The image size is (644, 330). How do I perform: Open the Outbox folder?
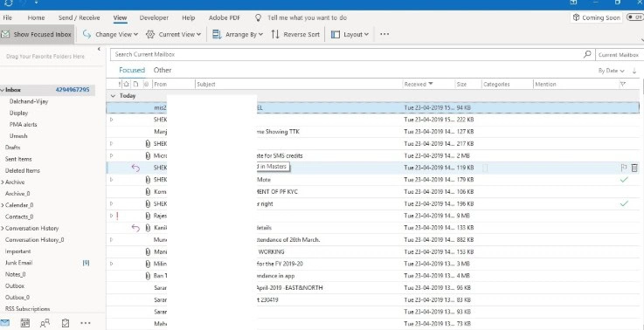pos(15,285)
